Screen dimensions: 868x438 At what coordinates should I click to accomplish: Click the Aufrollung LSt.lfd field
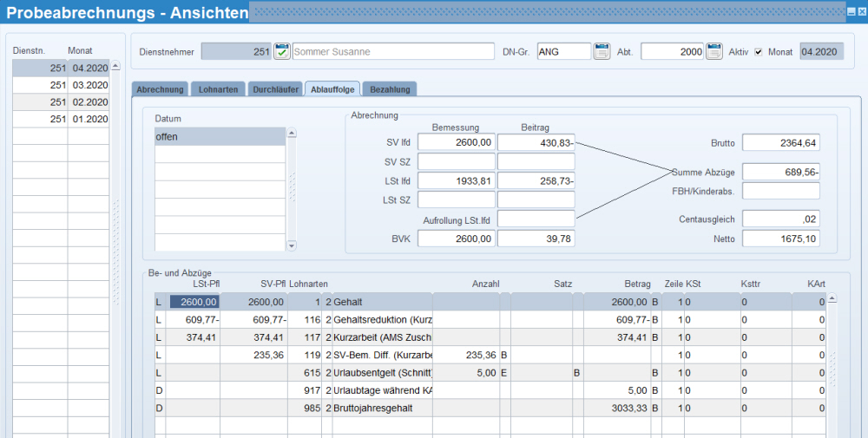536,219
